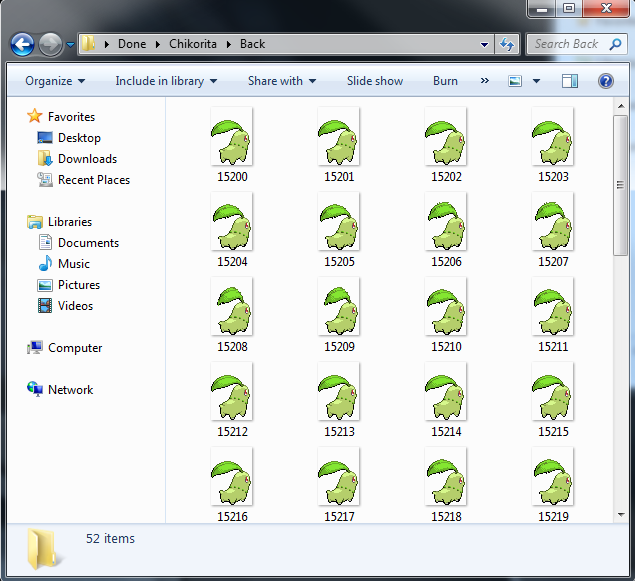Select image thumbnail 15201
This screenshot has height=581, width=635.
pos(339,136)
